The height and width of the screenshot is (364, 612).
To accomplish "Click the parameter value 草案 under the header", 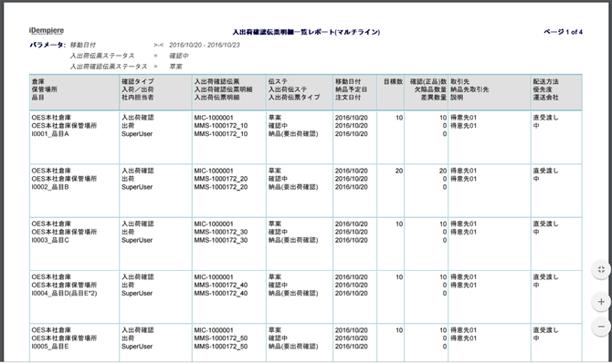I will (x=175, y=67).
